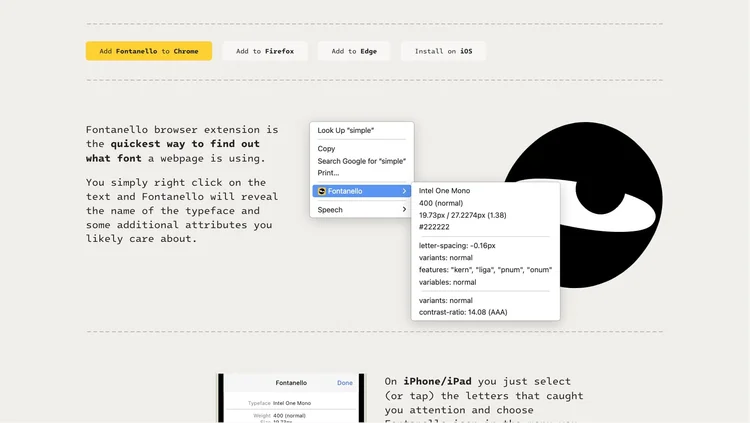Click the Fontanello eye icon in menu

[322, 191]
